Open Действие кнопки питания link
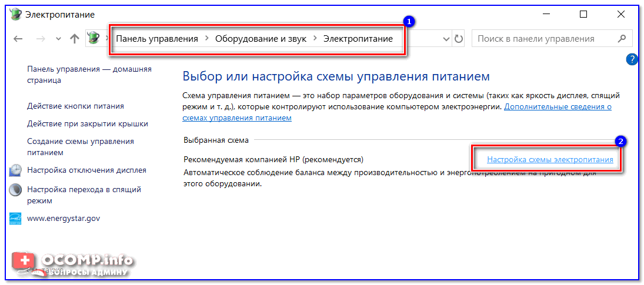644x285 pixels. point(75,106)
